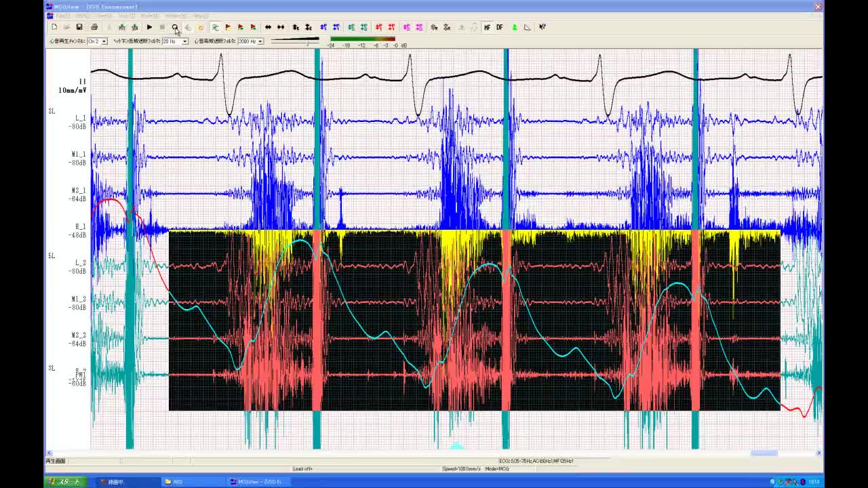Click the magnifier zoom icon
Viewport: 868px width, 488px height.
pos(175,27)
